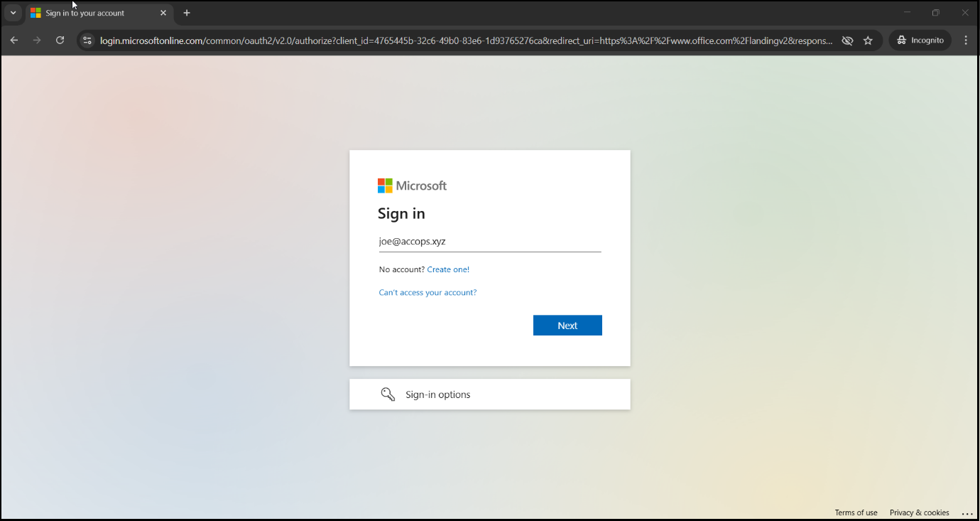This screenshot has height=521, width=980.
Task: Click the 'Create one!' link
Action: pos(448,269)
